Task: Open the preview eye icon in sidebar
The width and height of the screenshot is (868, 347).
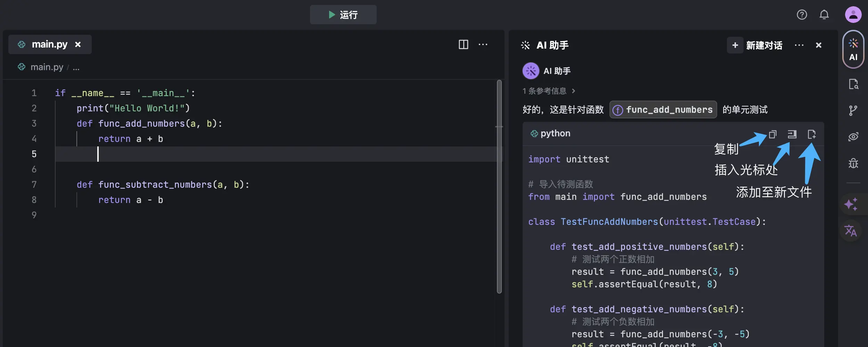Action: [853, 137]
